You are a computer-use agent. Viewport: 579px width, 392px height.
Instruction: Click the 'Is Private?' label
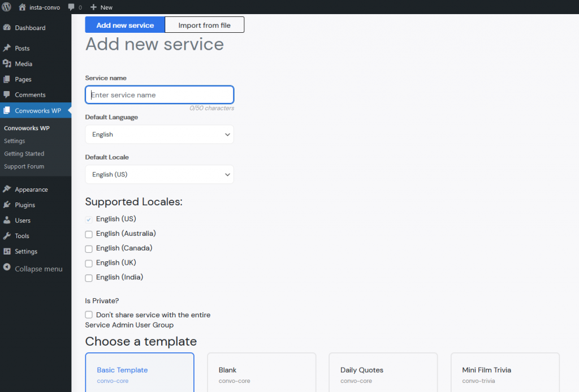pyautogui.click(x=102, y=301)
